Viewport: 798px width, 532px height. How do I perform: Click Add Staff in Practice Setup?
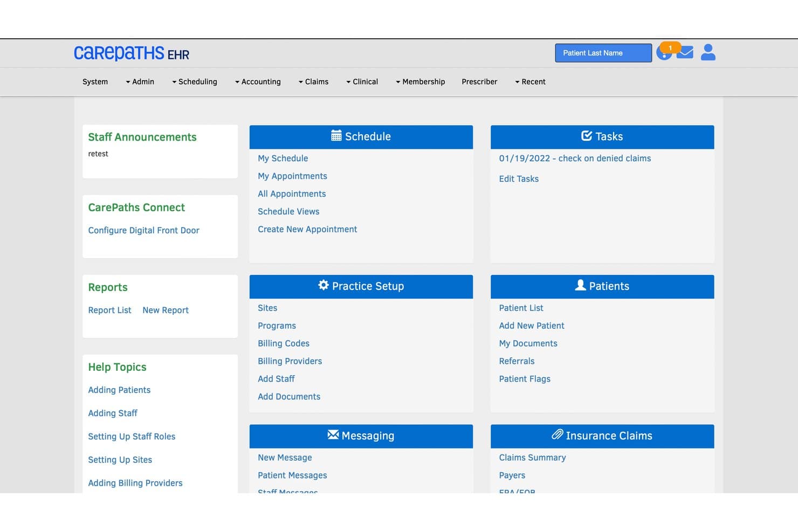click(x=276, y=379)
